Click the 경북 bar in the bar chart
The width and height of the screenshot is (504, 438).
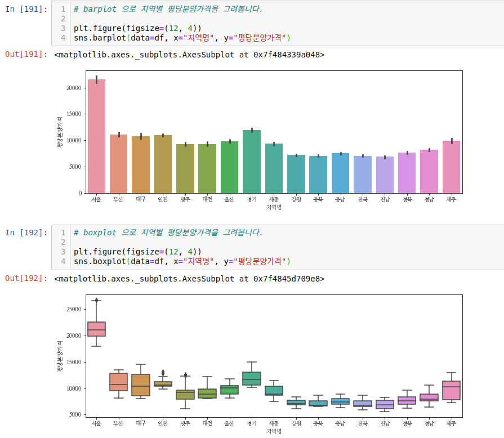[407, 173]
